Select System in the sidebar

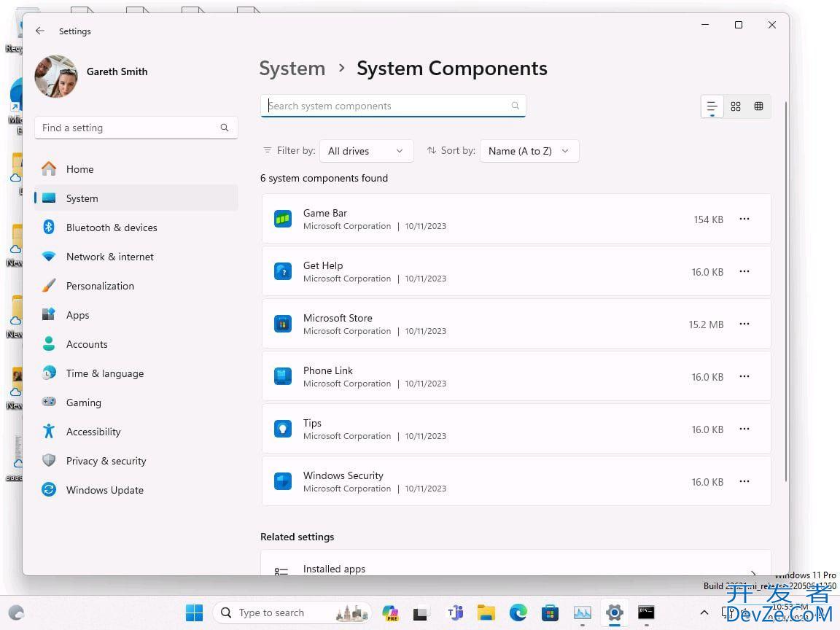136,198
